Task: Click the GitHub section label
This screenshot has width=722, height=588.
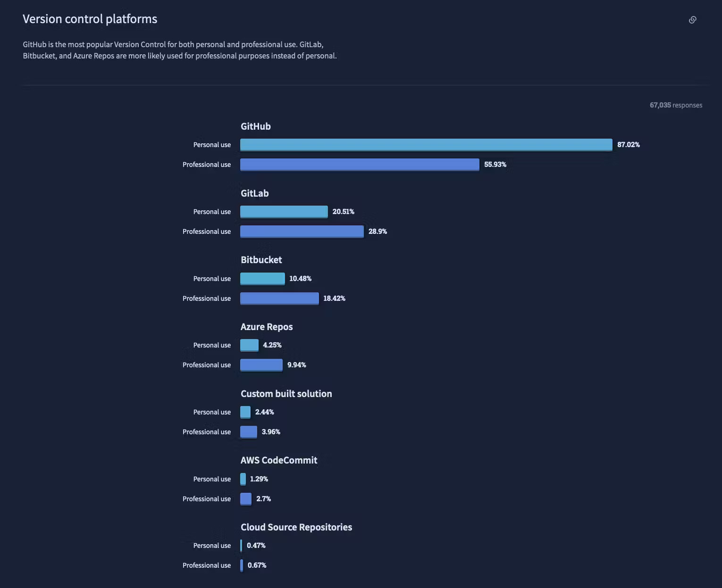Action: tap(256, 126)
